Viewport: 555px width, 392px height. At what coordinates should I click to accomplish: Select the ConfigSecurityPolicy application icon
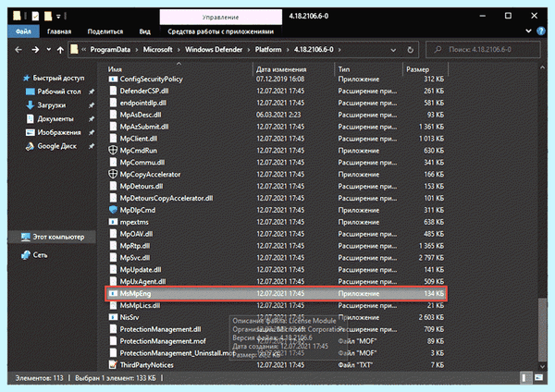tap(113, 79)
